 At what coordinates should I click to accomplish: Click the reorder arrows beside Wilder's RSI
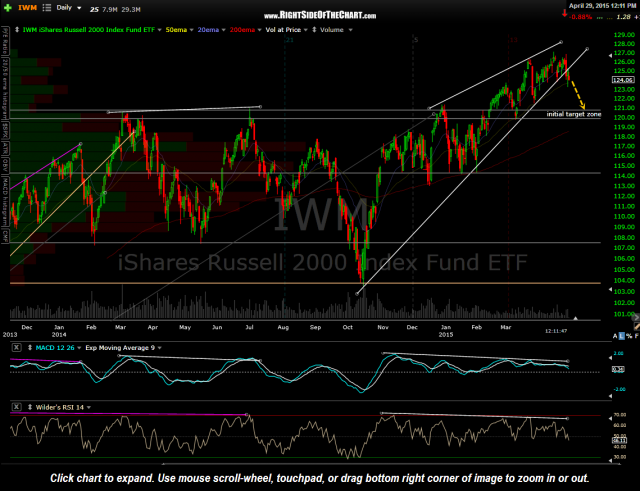[30, 407]
